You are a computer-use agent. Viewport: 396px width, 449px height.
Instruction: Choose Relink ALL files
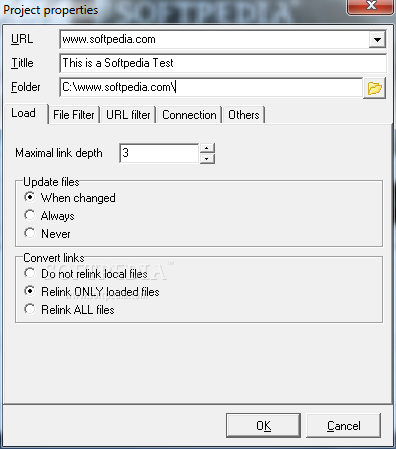(x=69, y=310)
